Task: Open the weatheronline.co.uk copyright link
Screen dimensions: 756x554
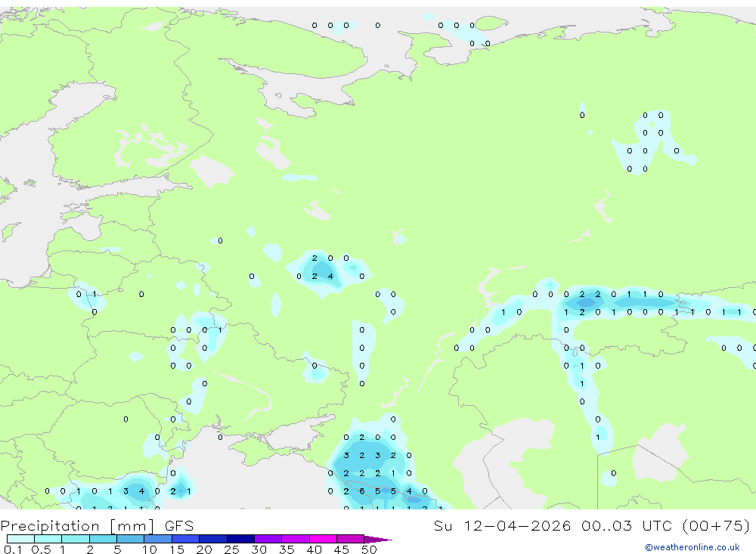Action: (x=692, y=547)
